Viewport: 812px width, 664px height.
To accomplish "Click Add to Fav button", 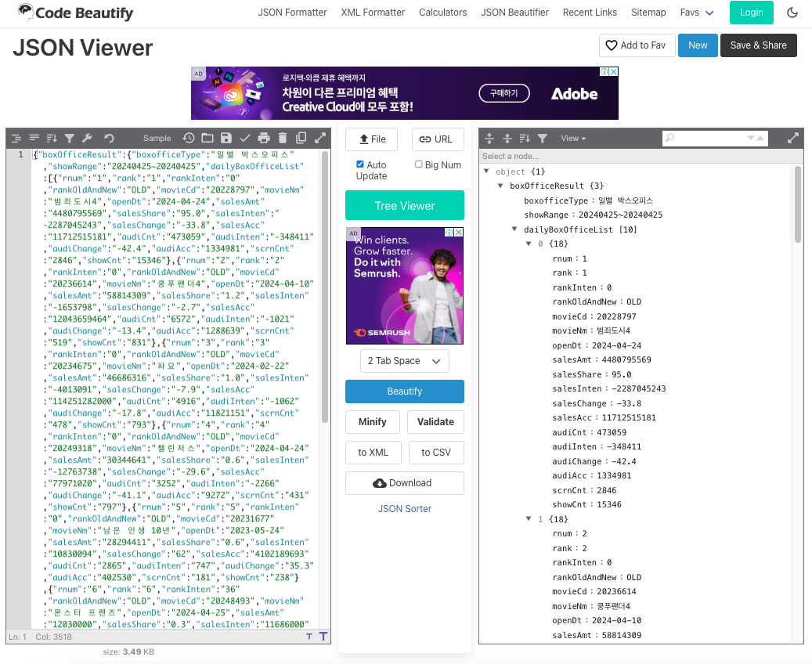I will tap(637, 45).
